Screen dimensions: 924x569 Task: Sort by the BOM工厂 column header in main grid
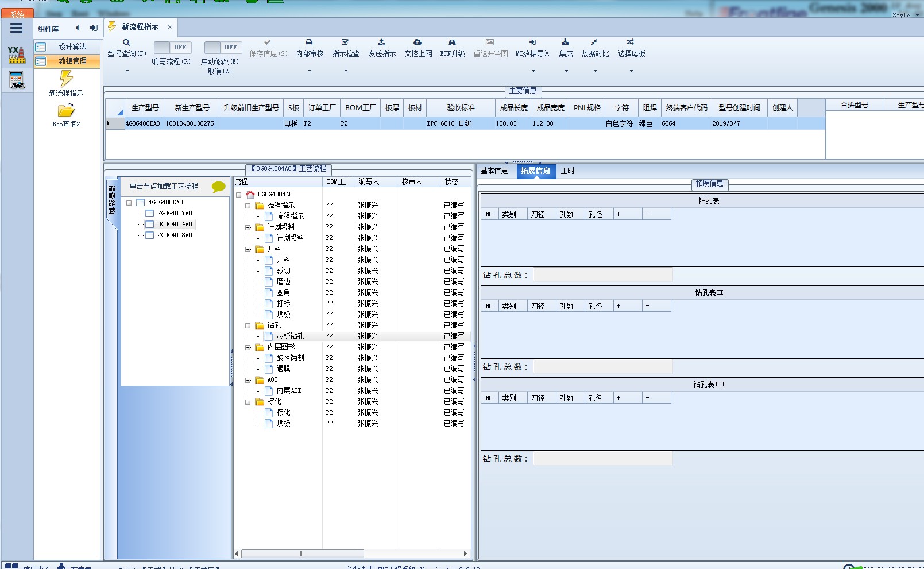(x=360, y=108)
